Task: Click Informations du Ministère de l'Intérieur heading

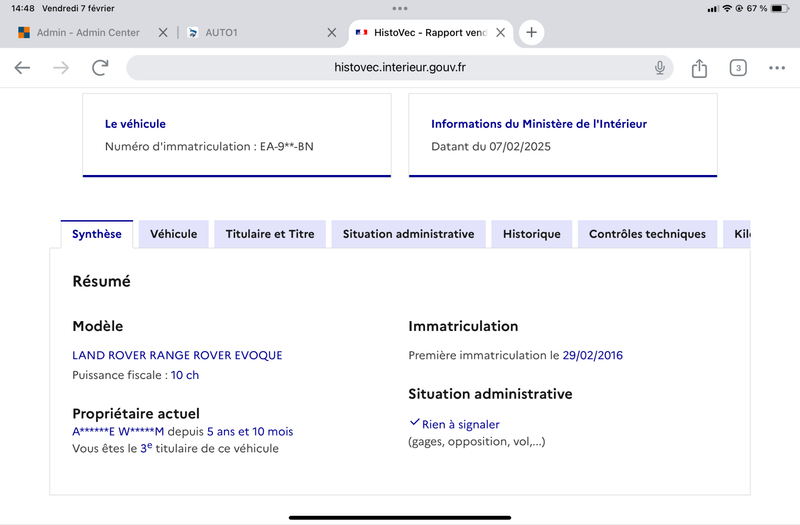Action: point(539,124)
